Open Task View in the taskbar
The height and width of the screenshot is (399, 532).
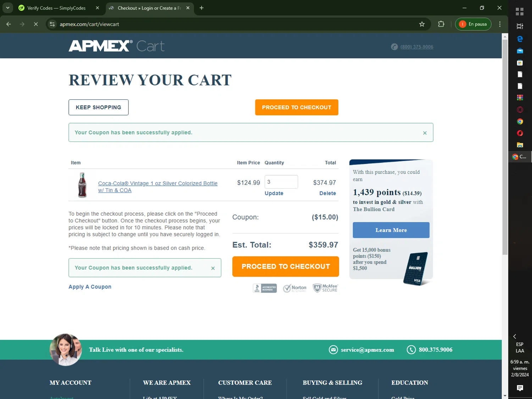pos(520,26)
